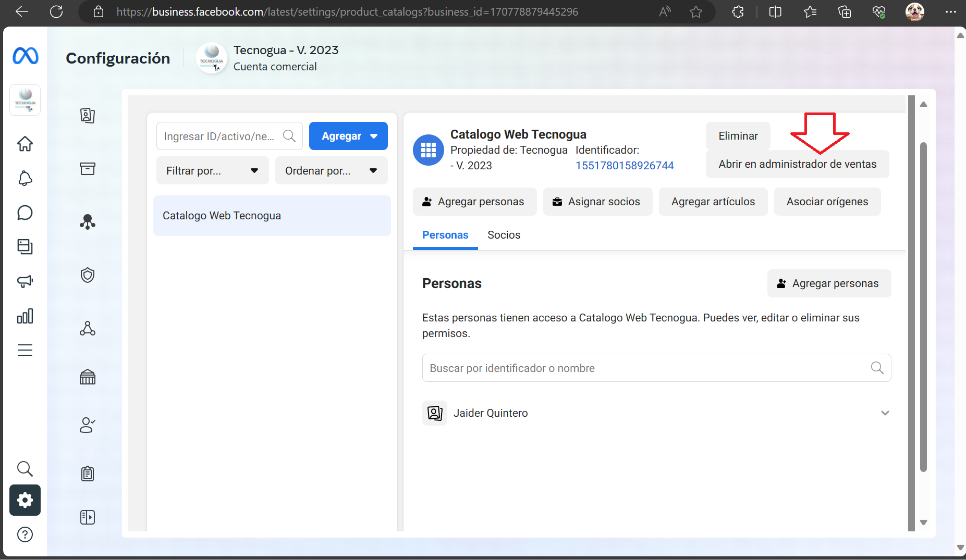Focus the Ingresar ID/activo search field

229,136
